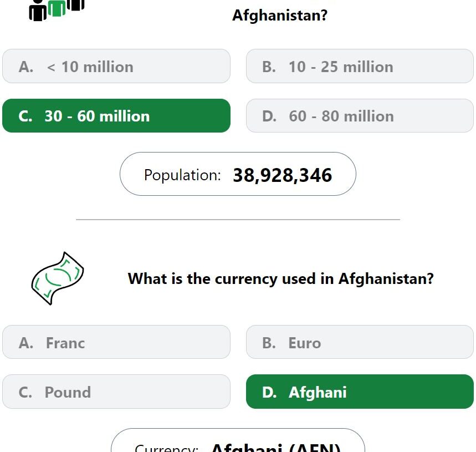Click the "Currency:" label text
Viewport: 476px width, 452px height.
(166, 448)
